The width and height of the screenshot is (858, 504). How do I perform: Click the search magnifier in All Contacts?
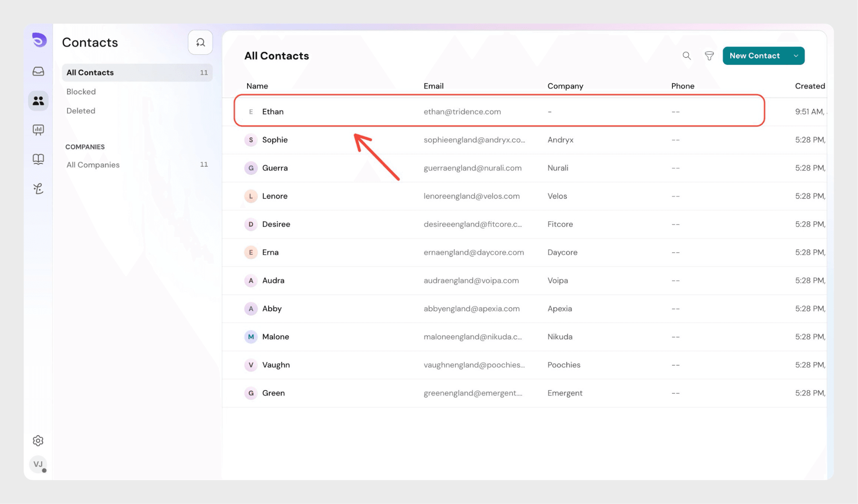pyautogui.click(x=686, y=56)
